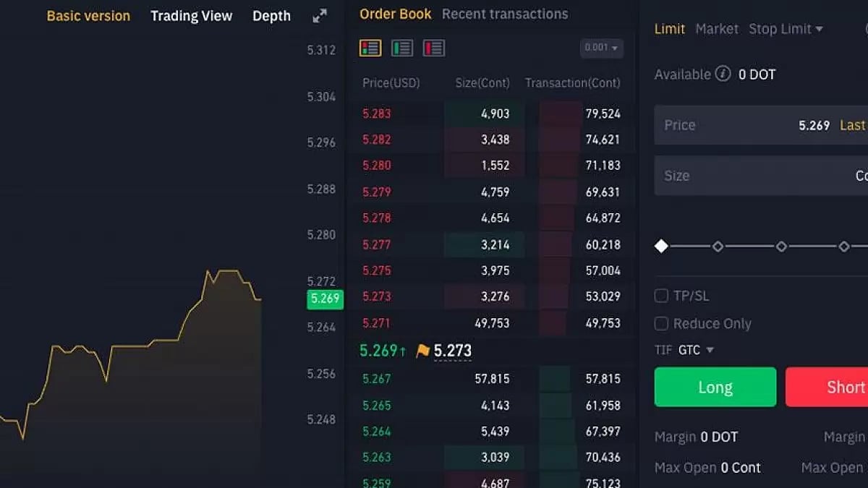Viewport: 868px width, 488px height.
Task: Click the green 5.269 price tag on the chart axis
Action: coord(325,299)
